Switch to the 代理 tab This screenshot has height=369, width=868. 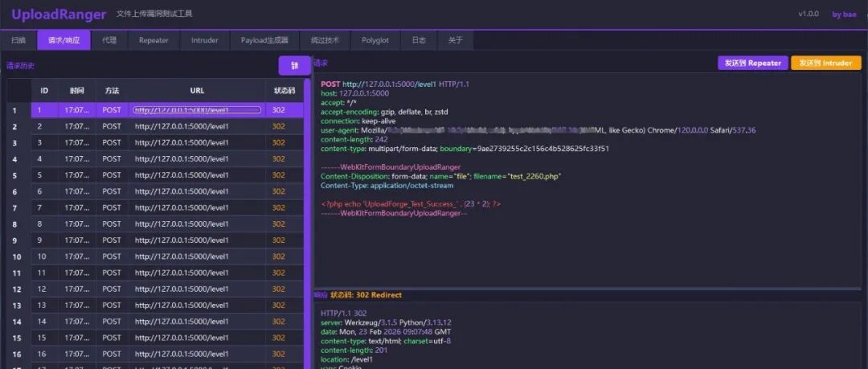click(x=109, y=40)
